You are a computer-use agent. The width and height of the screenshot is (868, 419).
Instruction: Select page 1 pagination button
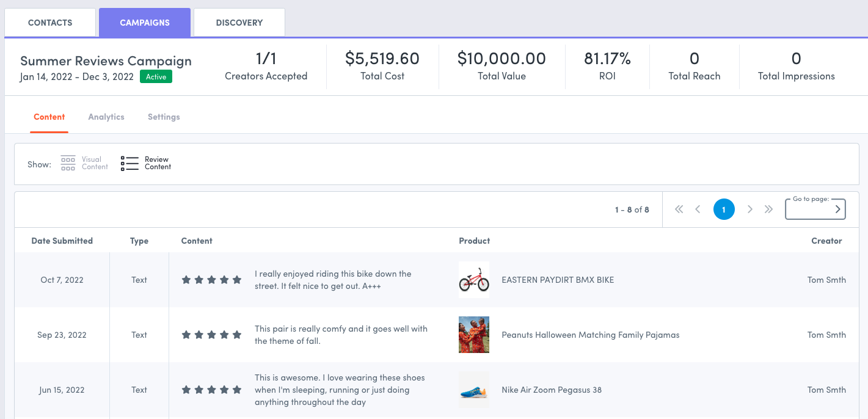(x=724, y=209)
